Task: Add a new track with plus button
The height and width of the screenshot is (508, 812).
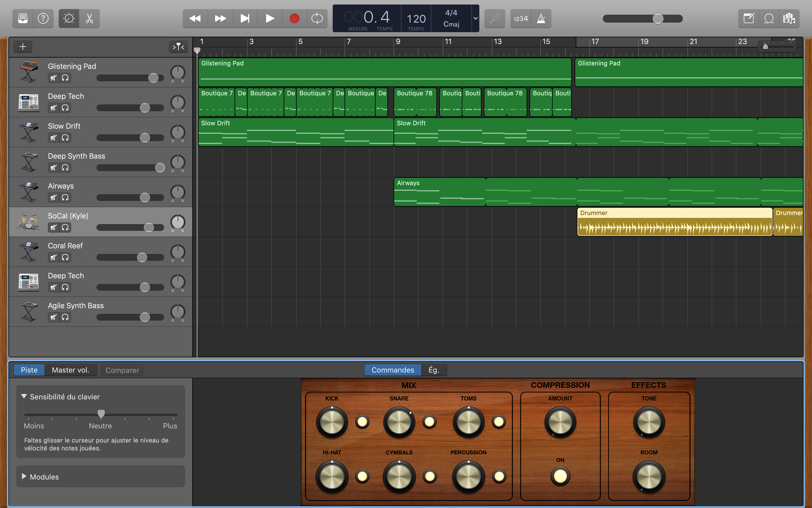Action: (23, 46)
